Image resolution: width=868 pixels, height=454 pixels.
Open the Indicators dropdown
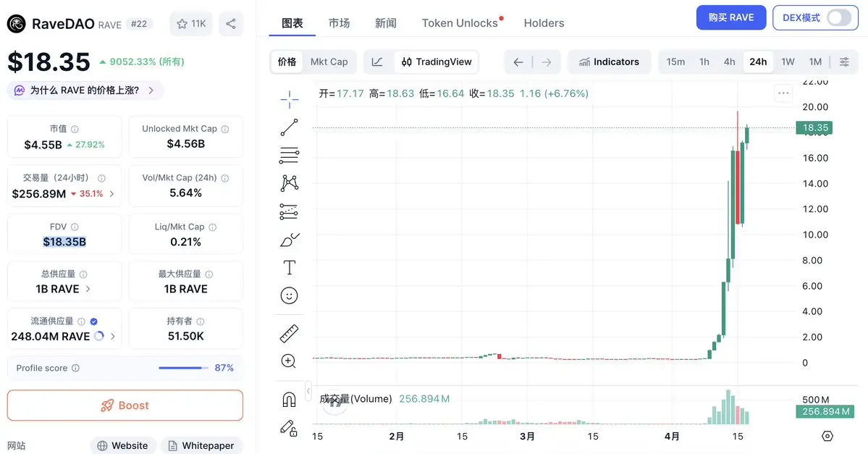click(609, 62)
